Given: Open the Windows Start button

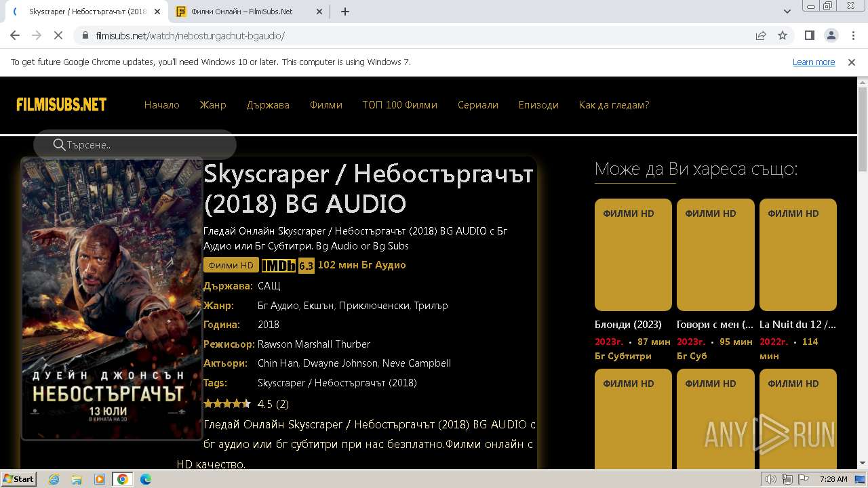Looking at the screenshot, I should click(x=19, y=479).
